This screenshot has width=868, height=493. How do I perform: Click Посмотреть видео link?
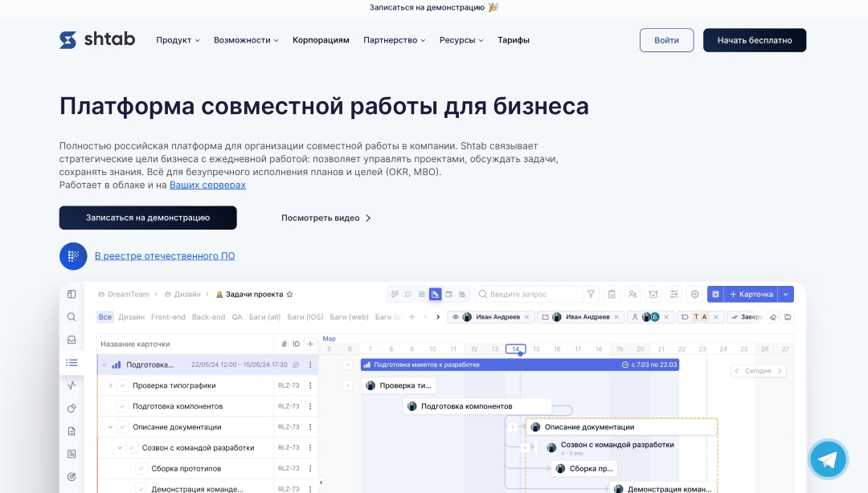point(326,218)
